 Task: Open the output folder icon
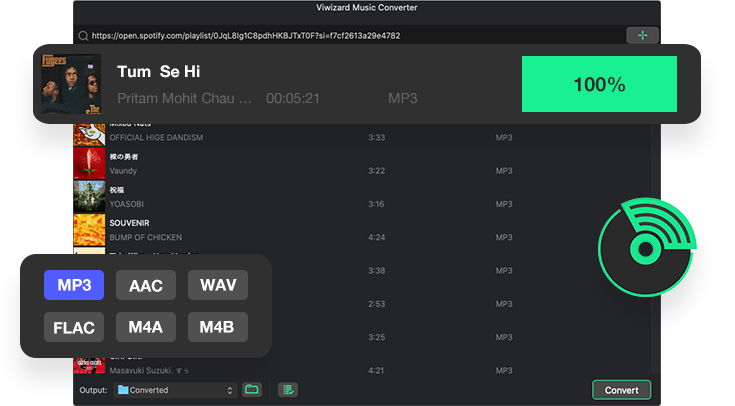pyautogui.click(x=252, y=390)
